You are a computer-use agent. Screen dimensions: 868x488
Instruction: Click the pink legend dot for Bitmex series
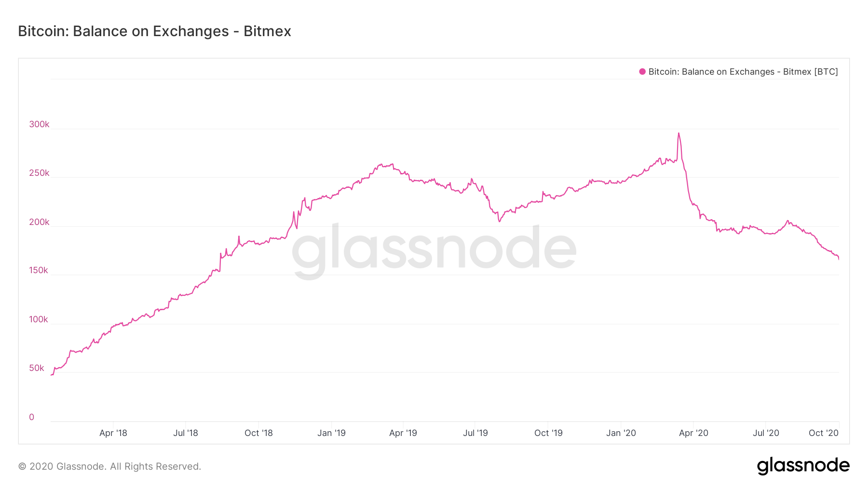tap(642, 72)
